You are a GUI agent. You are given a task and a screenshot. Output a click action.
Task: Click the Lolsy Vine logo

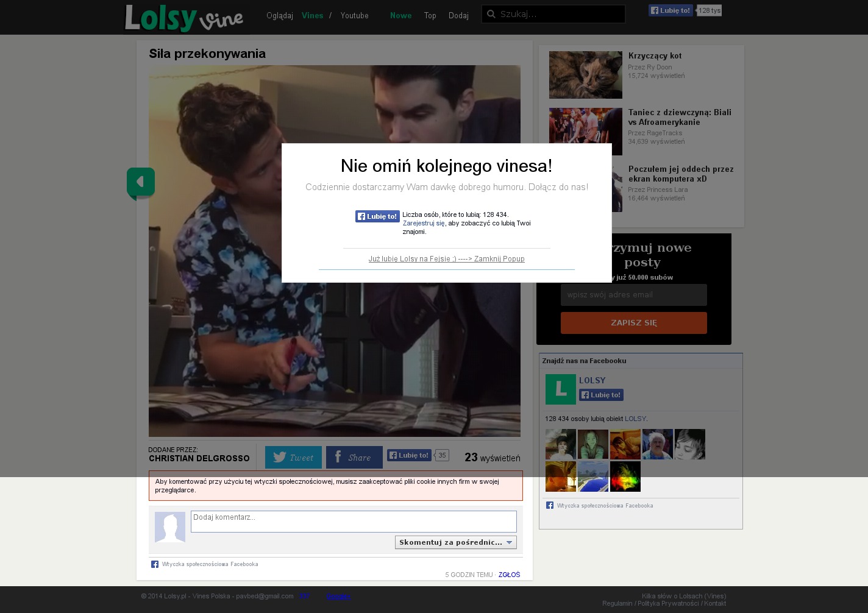coord(183,18)
